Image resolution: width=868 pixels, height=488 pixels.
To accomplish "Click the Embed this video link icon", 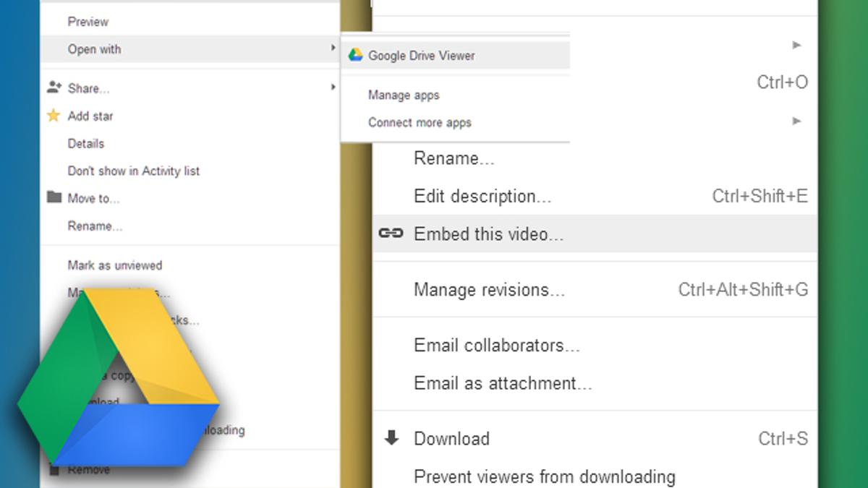I will tap(391, 233).
